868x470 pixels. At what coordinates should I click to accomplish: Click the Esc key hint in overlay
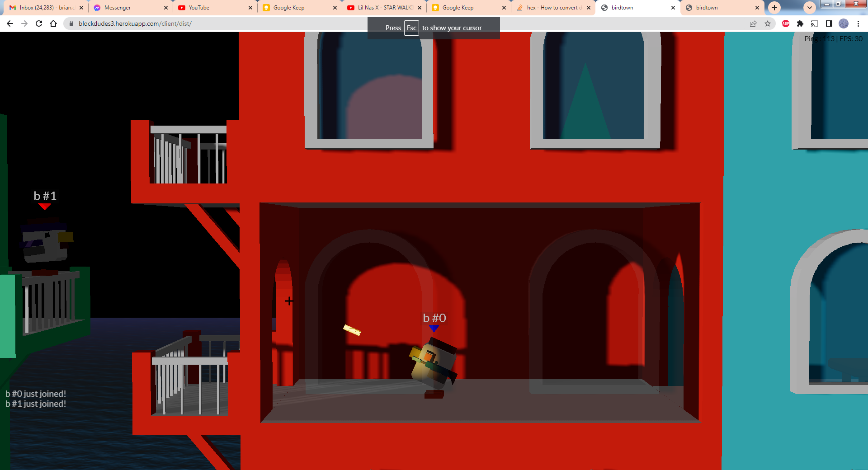pyautogui.click(x=411, y=28)
